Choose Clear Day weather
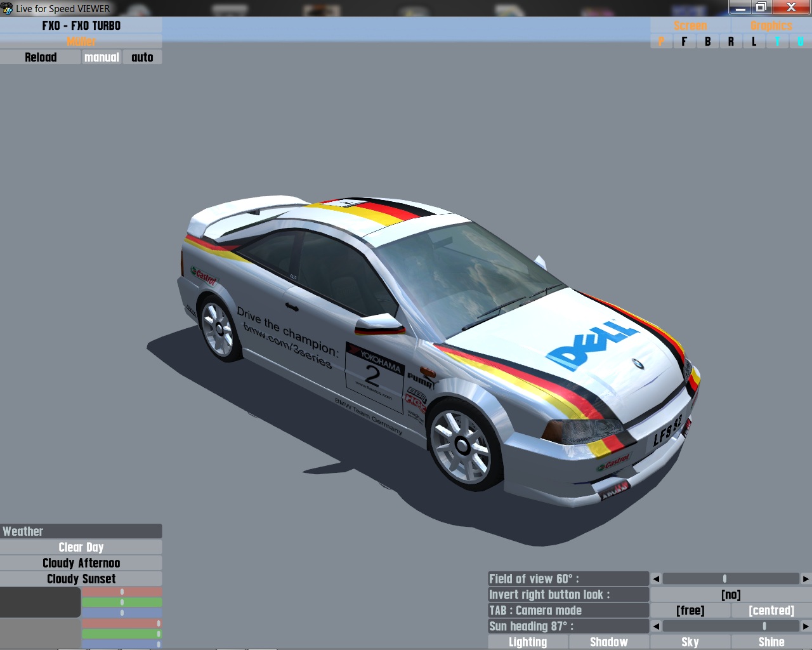Screen dimensions: 812x650 [x=81, y=547]
